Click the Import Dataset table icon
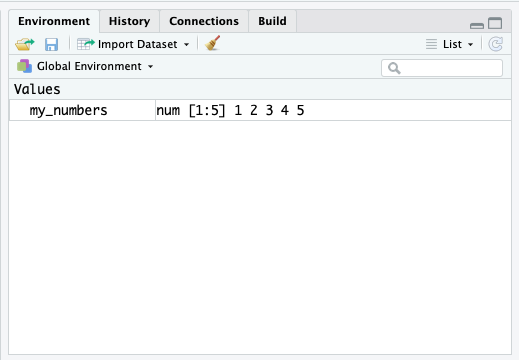This screenshot has height=360, width=519. 86,44
